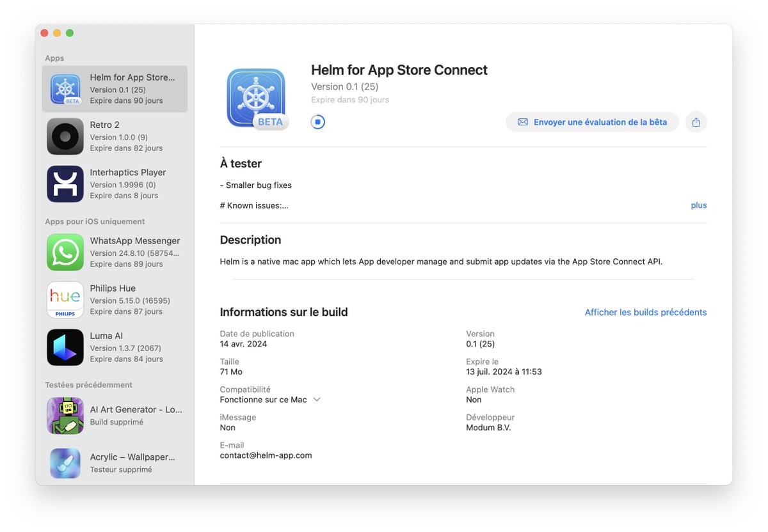Viewport: 768px width, 532px height.
Task: Click the large Helm app icon in detail header
Action: pos(256,98)
